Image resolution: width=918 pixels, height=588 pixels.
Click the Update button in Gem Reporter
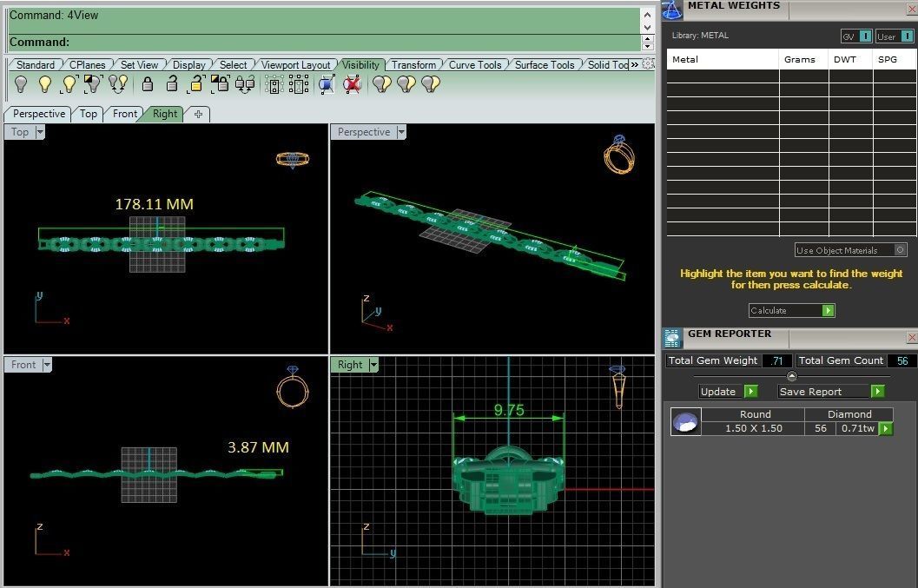pyautogui.click(x=729, y=391)
